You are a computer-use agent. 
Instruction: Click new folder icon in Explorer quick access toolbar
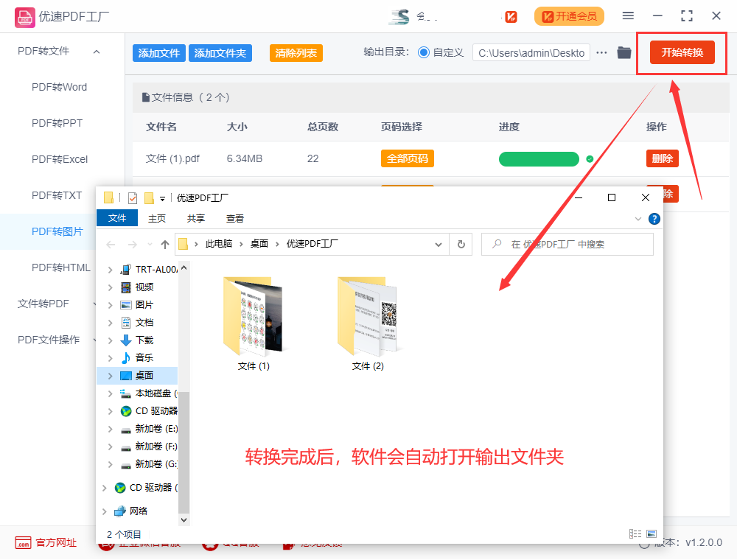click(149, 198)
